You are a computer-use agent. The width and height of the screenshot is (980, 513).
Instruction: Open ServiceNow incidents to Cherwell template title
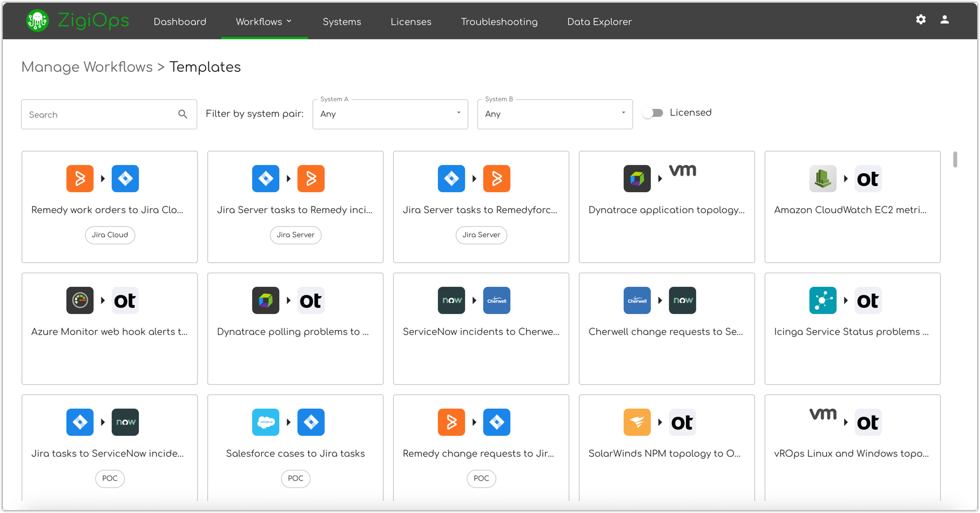point(481,332)
